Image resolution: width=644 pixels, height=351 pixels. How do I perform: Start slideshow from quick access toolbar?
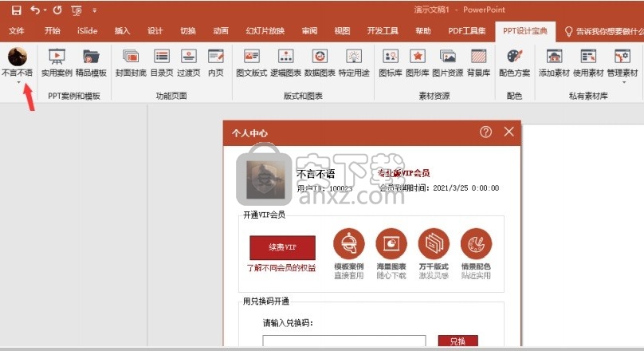click(77, 10)
